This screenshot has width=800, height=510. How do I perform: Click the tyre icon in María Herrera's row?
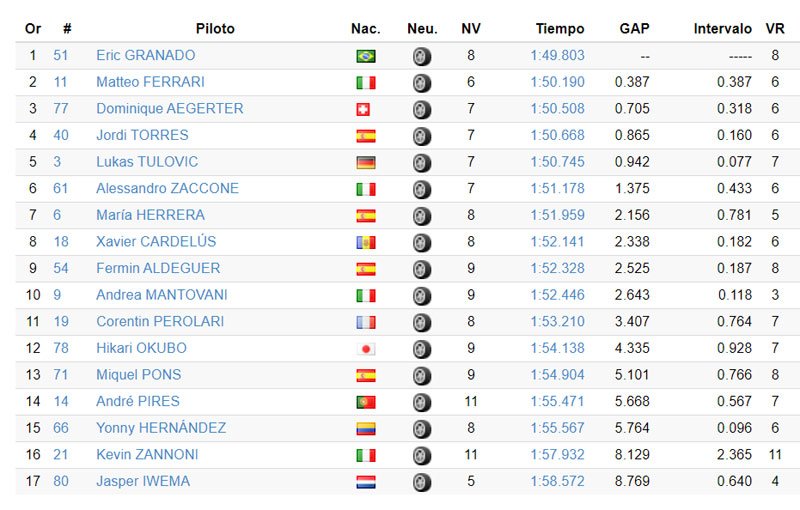(x=422, y=216)
